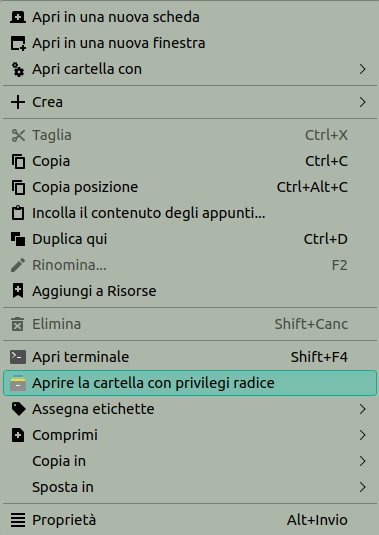
Task: Open the Copia in submenu chevron
Action: coord(362,461)
